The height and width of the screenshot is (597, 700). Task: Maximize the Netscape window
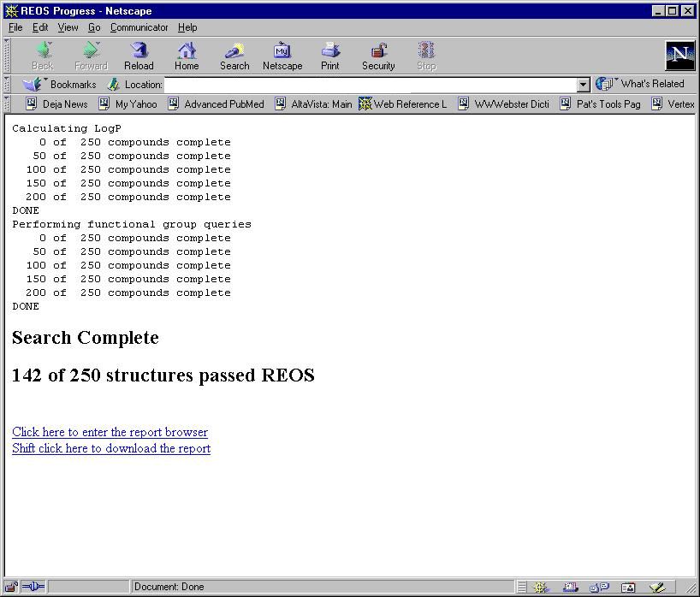click(x=672, y=11)
